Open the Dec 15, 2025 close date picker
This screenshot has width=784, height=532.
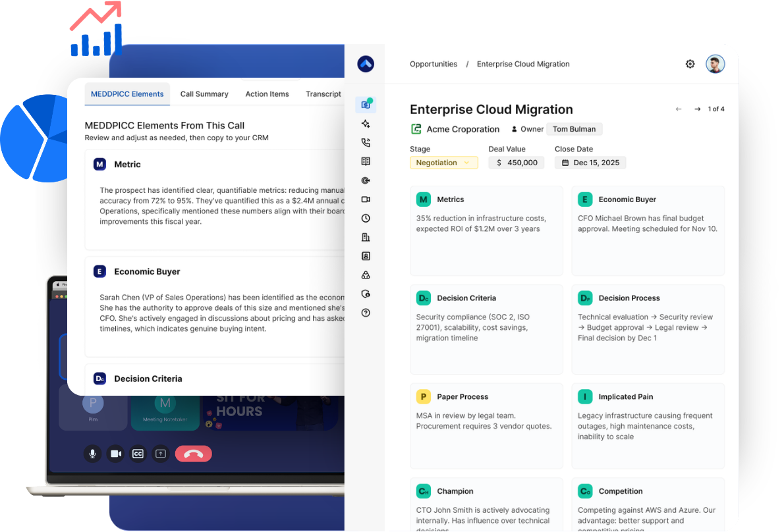590,162
